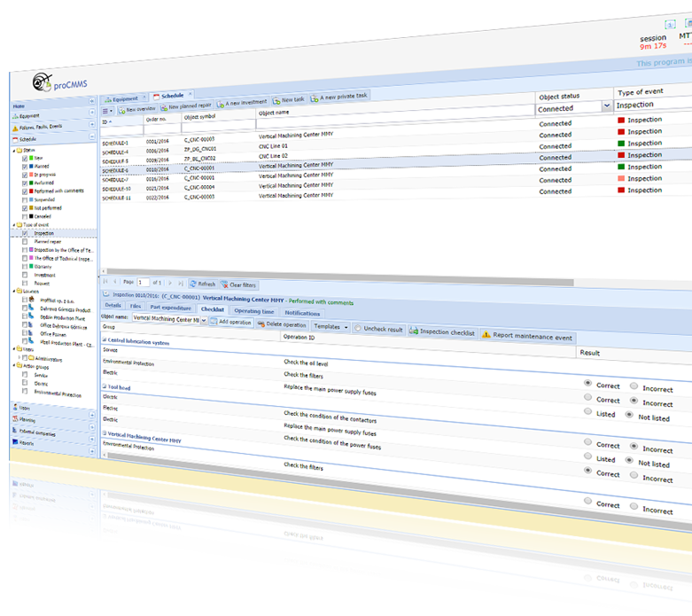Collapse the Tool head checklist group

coord(105,386)
